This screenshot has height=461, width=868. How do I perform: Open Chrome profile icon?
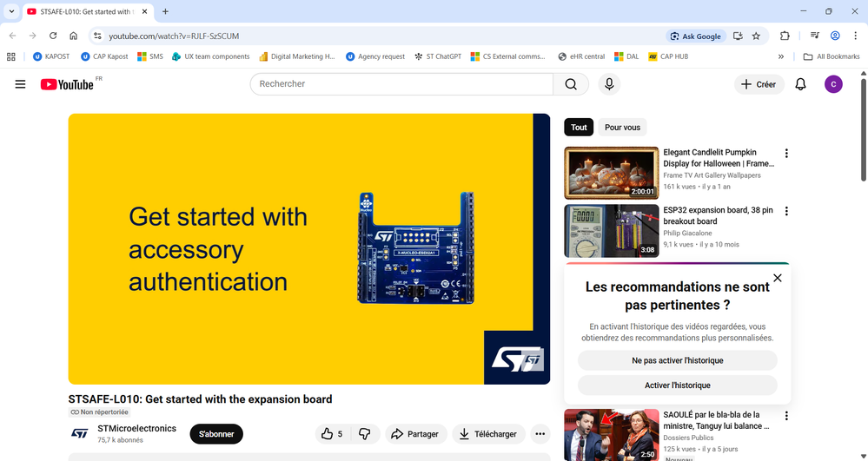(x=835, y=36)
